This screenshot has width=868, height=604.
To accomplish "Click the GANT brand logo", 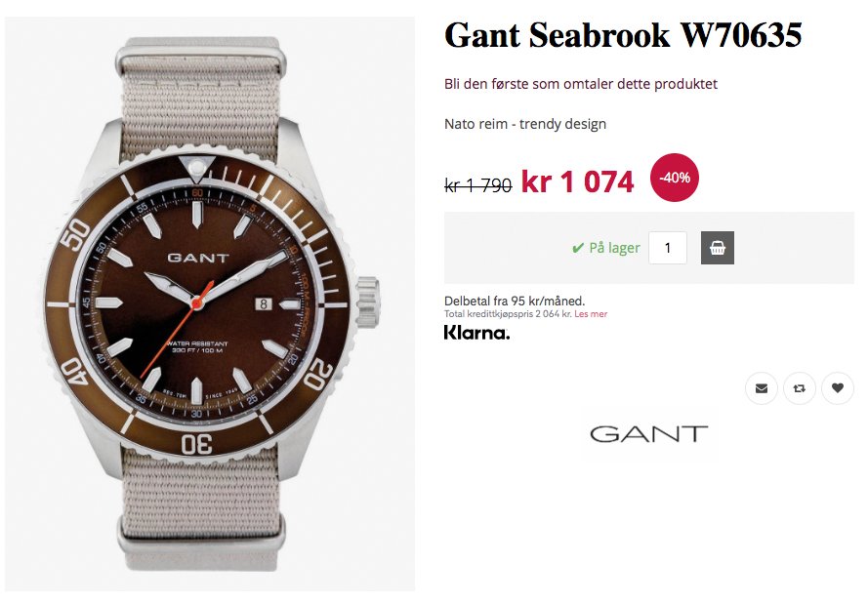I will [648, 434].
